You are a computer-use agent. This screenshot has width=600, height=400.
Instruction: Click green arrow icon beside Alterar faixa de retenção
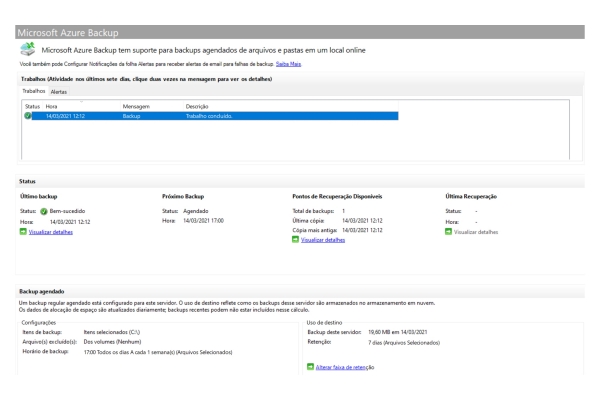(310, 367)
